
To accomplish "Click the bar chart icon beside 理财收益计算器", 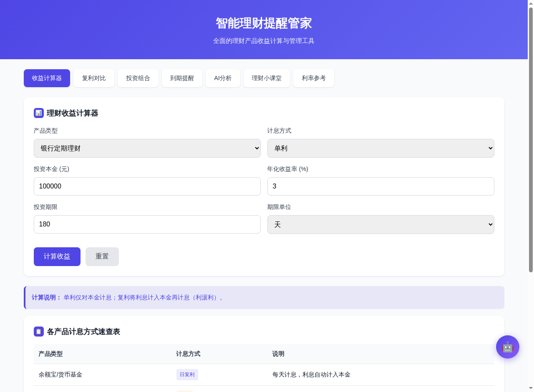I will tap(38, 113).
